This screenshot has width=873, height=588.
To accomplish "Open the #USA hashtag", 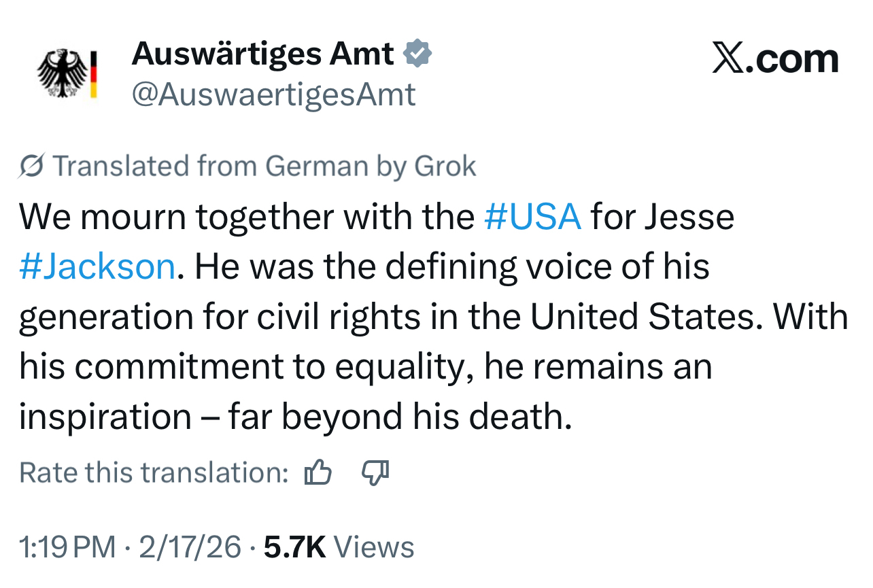I will click(532, 217).
